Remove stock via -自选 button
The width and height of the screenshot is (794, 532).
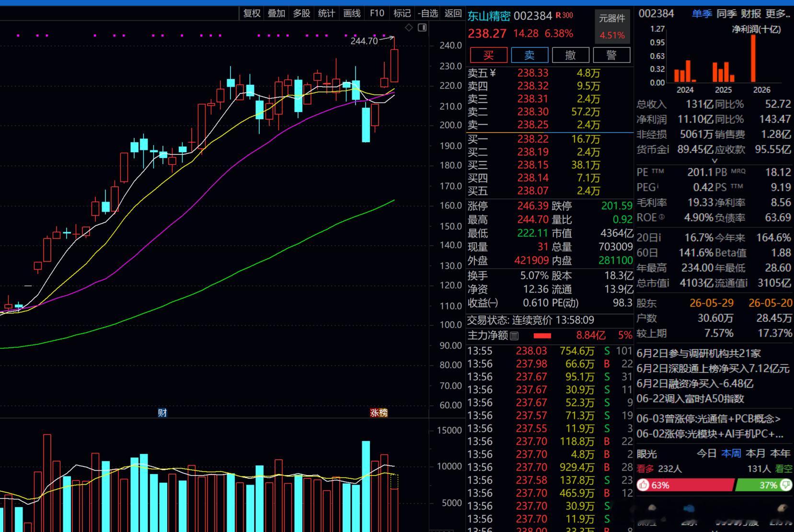pyautogui.click(x=428, y=13)
